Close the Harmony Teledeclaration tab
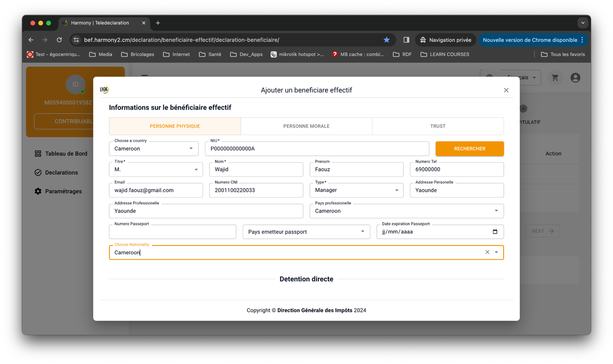This screenshot has width=613, height=364. (x=144, y=23)
